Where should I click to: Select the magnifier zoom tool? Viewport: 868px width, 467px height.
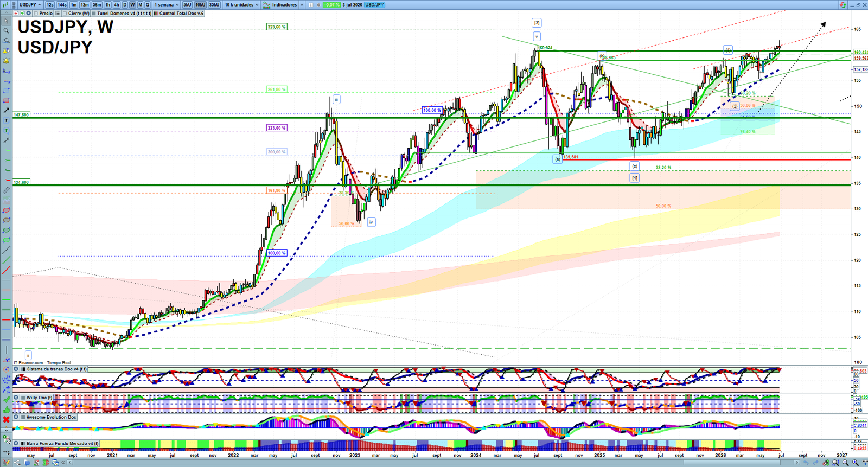coord(6,31)
